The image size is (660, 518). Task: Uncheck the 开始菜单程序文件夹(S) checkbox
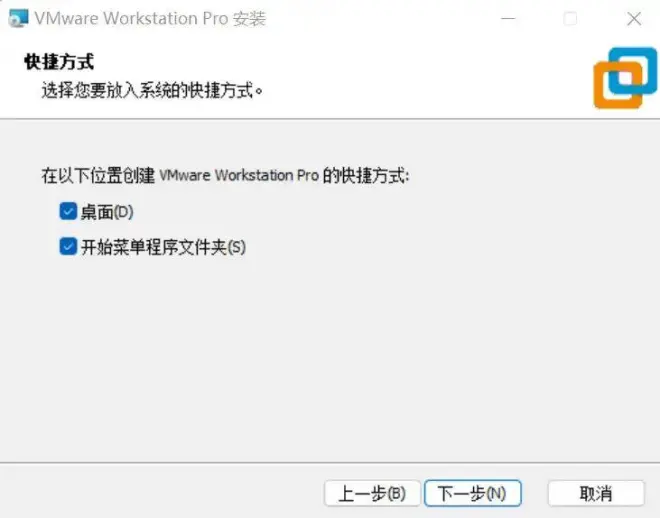tap(68, 247)
